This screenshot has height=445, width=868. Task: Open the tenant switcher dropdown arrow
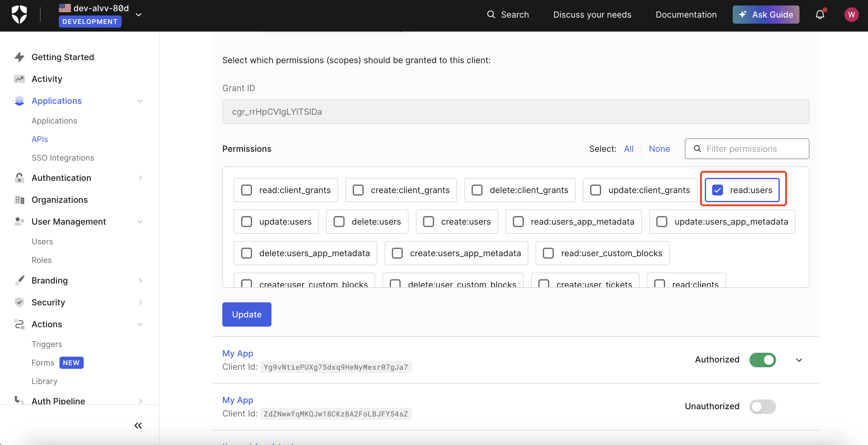point(139,15)
